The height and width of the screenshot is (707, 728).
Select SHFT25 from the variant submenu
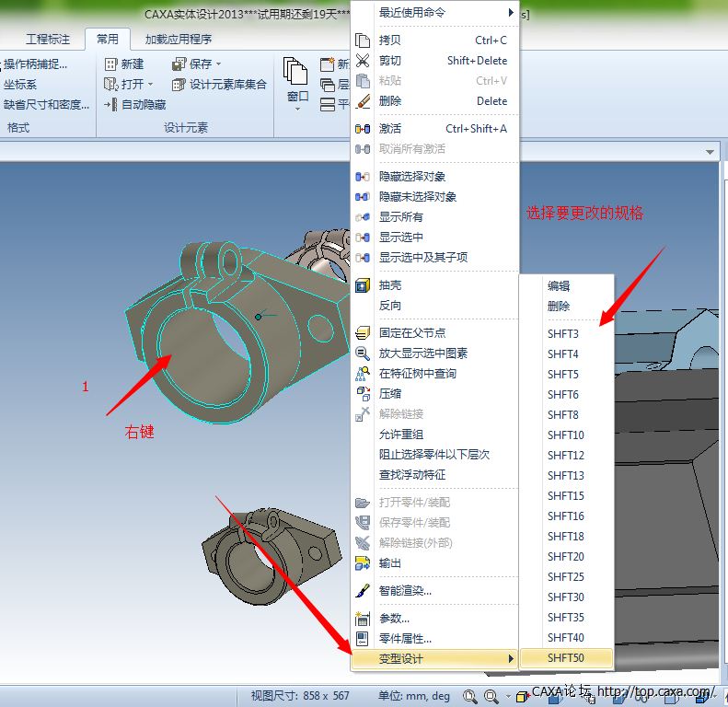(x=565, y=577)
